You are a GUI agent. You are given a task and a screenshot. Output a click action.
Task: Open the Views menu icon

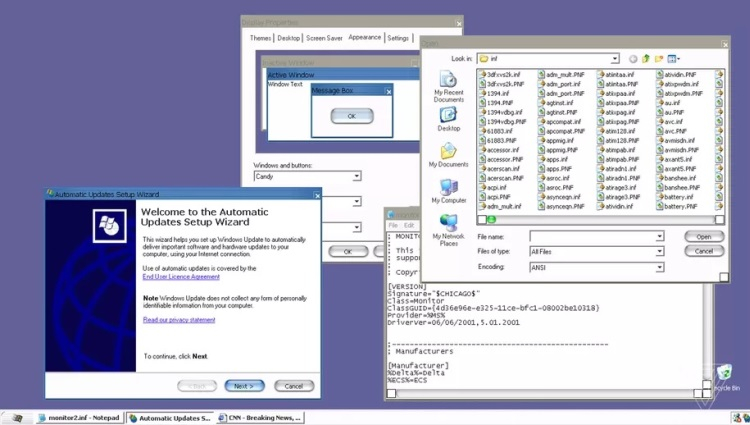pos(673,59)
